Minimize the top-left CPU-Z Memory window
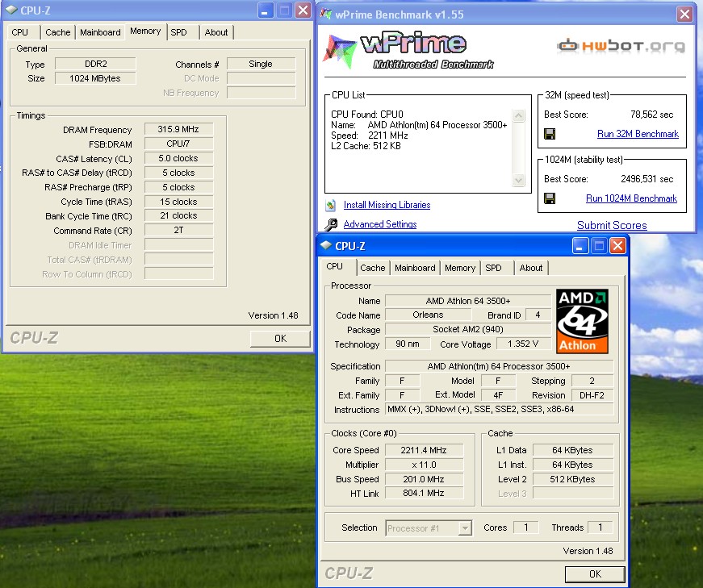 (266, 10)
